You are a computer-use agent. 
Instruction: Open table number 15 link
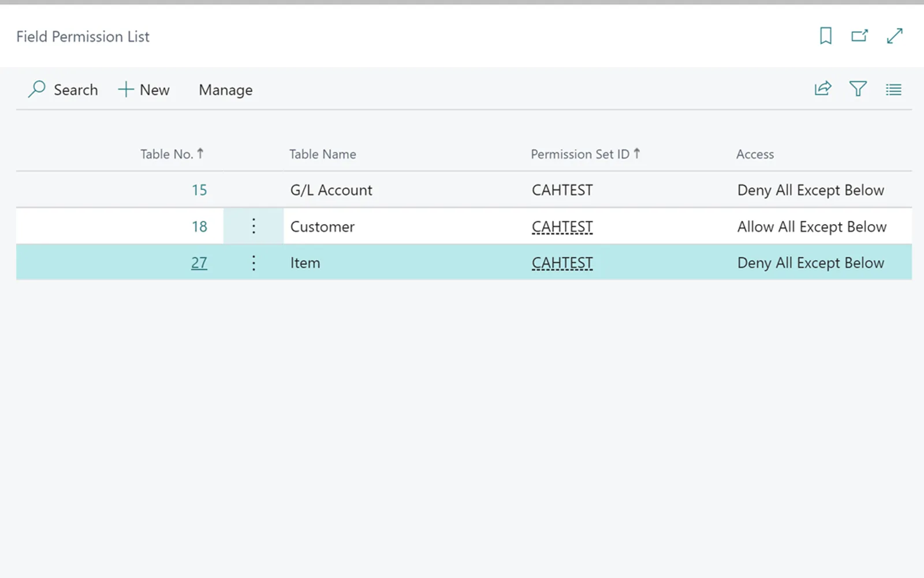click(199, 190)
